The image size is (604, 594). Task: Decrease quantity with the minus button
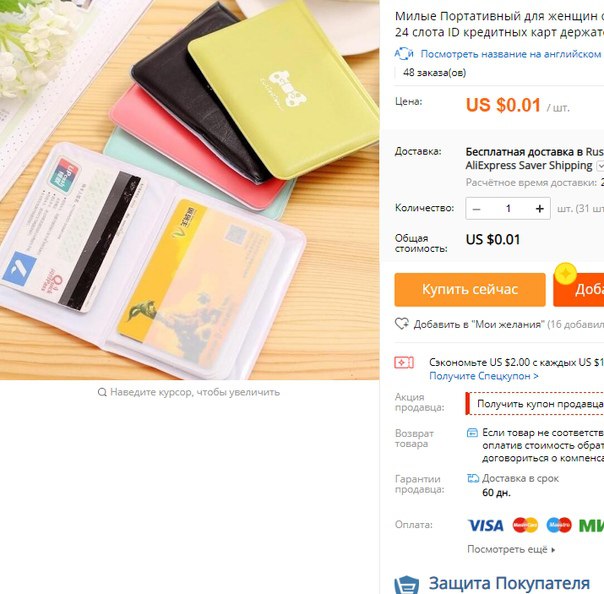point(476,209)
